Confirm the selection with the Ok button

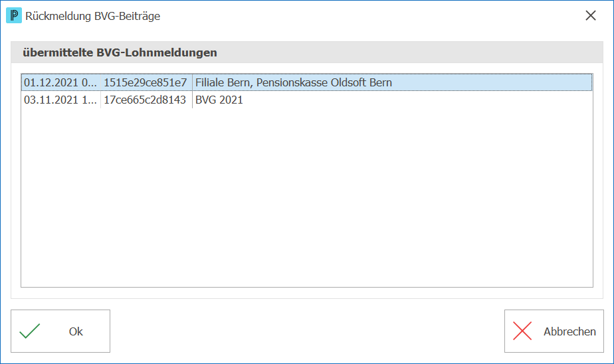(x=60, y=331)
